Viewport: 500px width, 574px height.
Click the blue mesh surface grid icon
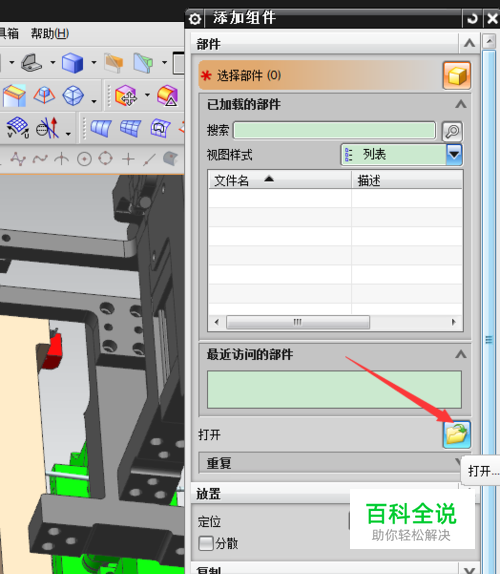131,128
